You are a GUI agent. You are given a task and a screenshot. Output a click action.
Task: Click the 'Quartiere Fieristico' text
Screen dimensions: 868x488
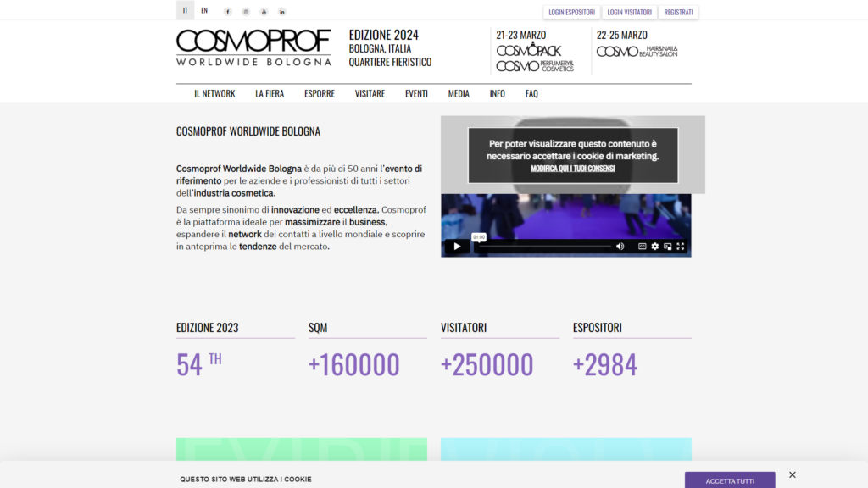coord(390,62)
